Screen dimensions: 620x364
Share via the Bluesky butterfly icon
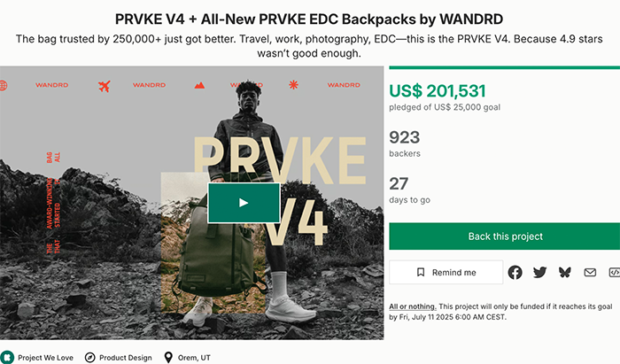565,272
